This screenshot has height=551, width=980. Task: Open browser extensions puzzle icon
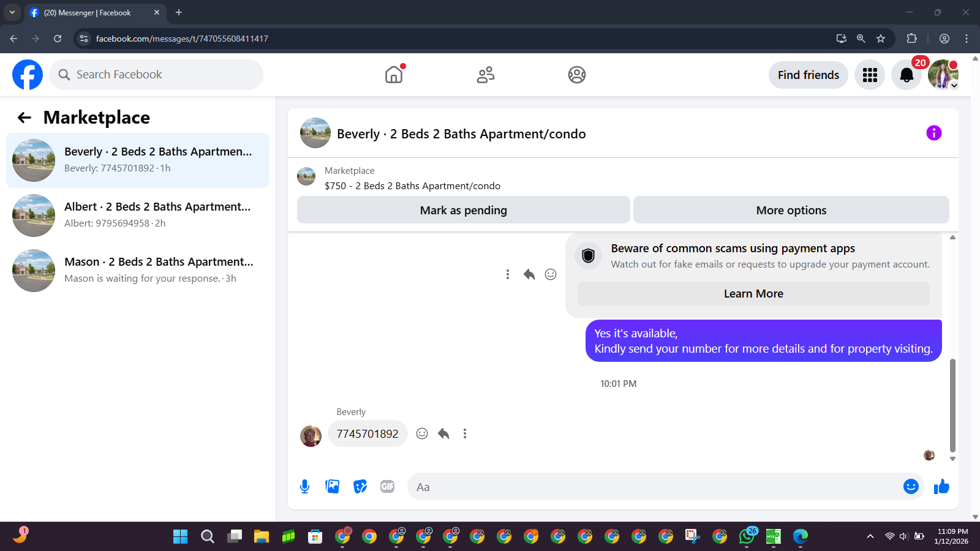(911, 39)
